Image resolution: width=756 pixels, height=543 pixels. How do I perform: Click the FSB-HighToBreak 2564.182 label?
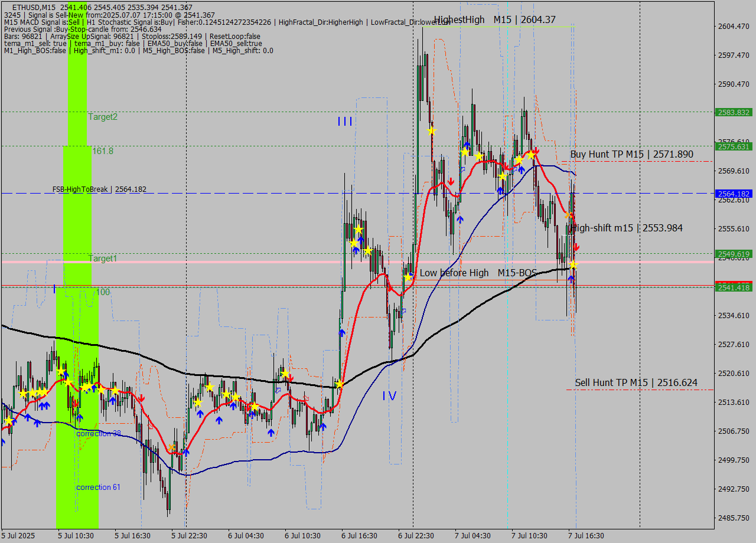pyautogui.click(x=99, y=189)
